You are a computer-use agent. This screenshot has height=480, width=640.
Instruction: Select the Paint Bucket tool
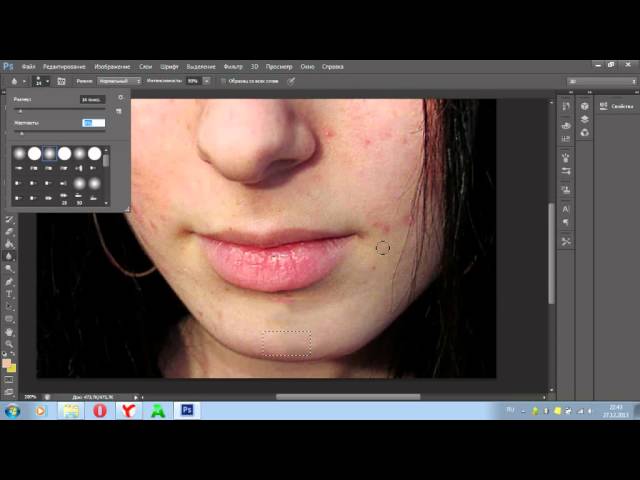pos(9,244)
